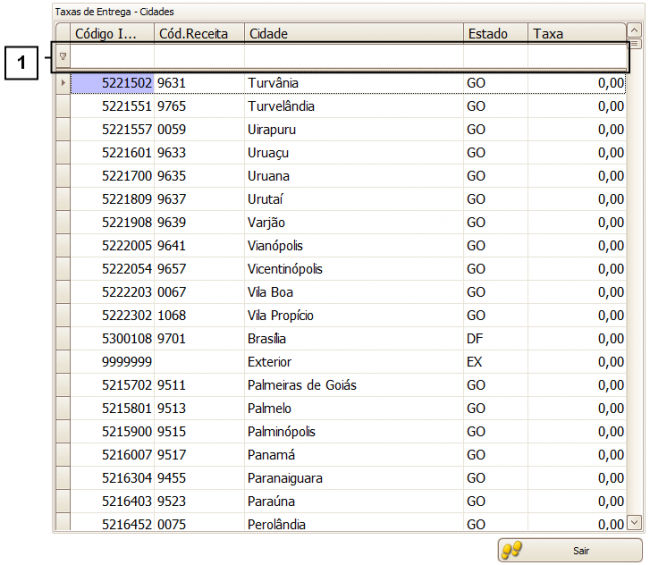Click the scroll up arrow at the grid's top right
This screenshot has height=565, width=650.
[634, 30]
